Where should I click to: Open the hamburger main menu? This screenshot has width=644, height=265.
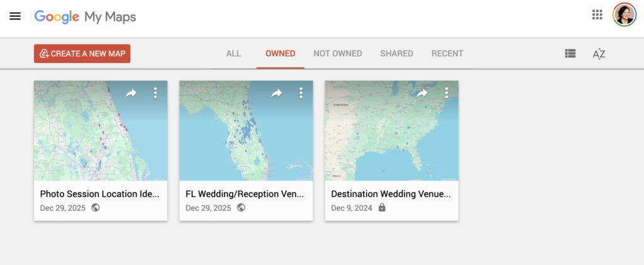[15, 16]
